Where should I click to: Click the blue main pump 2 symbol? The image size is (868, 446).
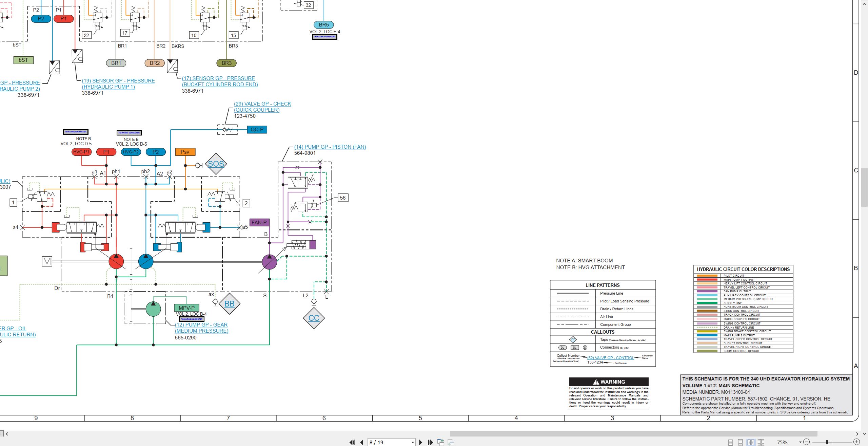point(146,262)
